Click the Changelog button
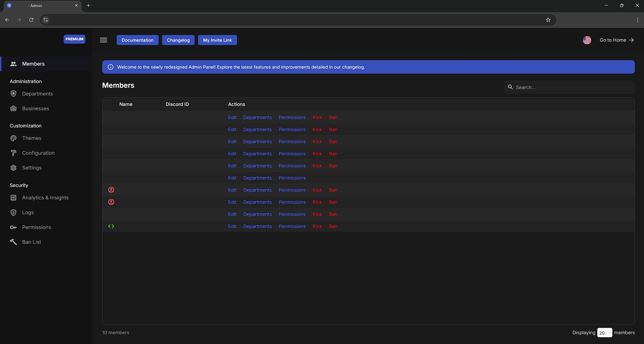This screenshot has height=344, width=644. click(178, 40)
